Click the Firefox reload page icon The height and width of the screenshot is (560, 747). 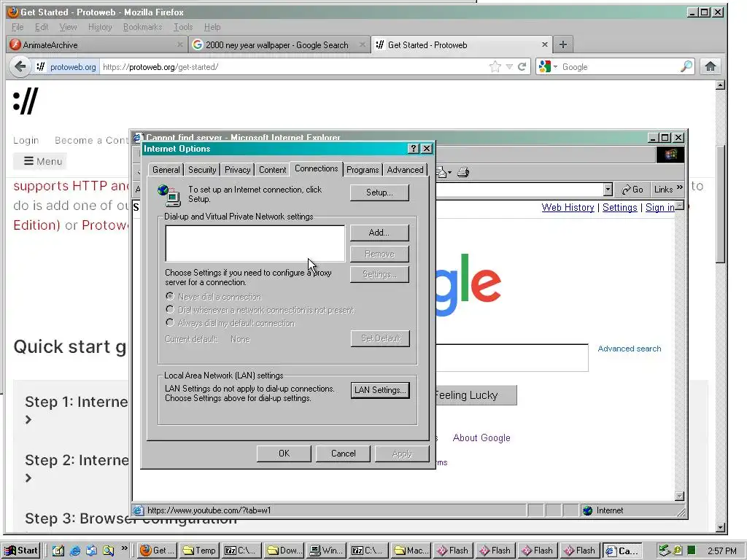[x=522, y=66]
